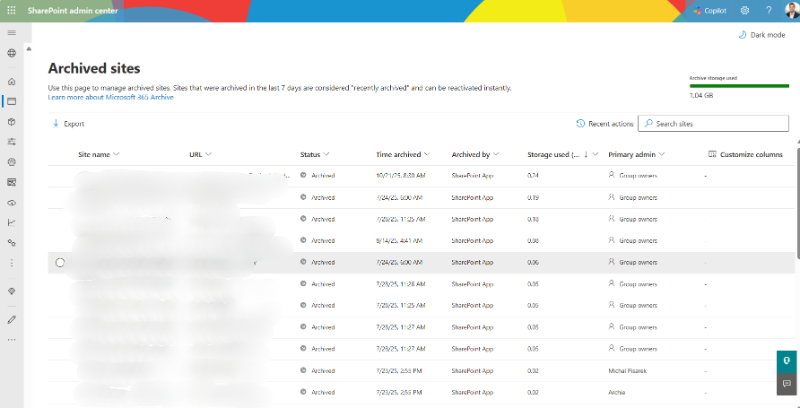Open the settings gear in the header
The width and height of the screenshot is (800, 408).
click(744, 11)
